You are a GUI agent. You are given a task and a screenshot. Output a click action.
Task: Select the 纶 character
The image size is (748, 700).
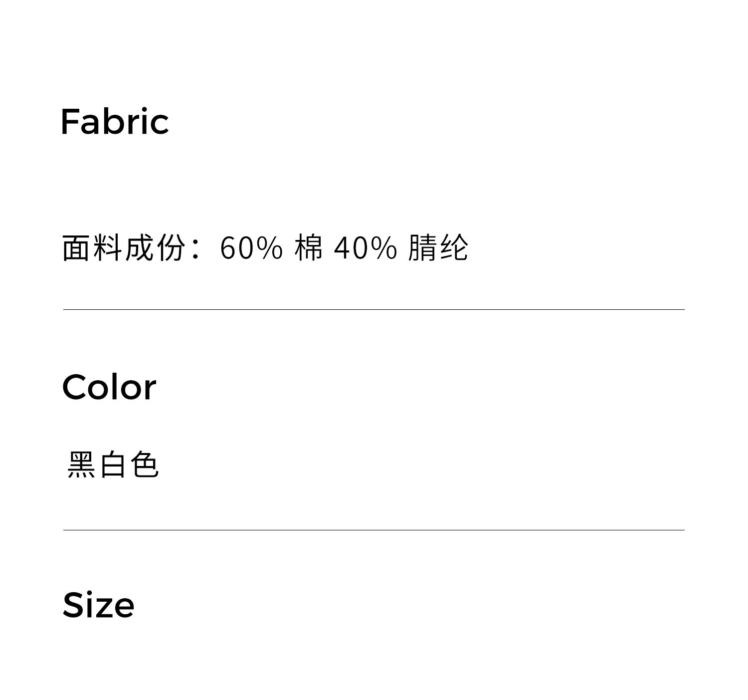454,248
